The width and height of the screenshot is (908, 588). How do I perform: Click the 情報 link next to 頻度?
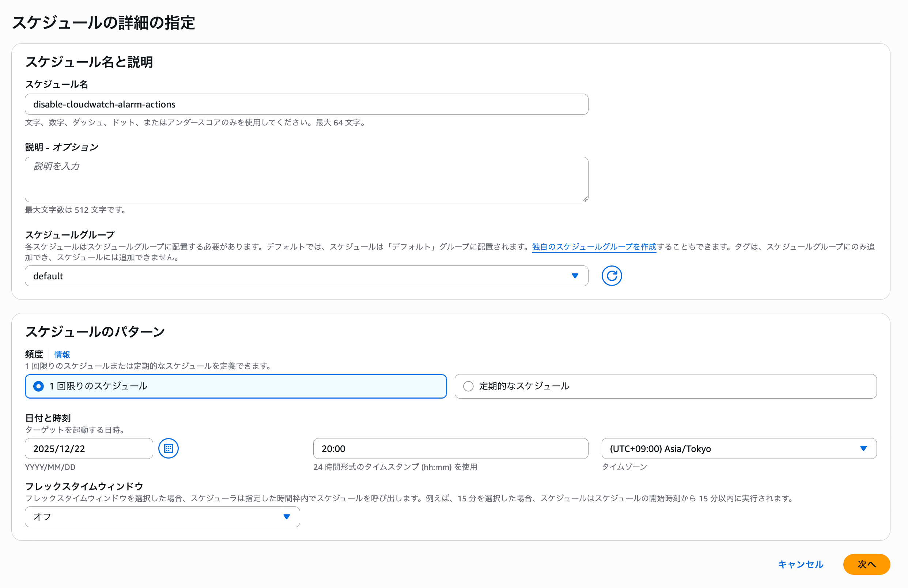coord(62,354)
